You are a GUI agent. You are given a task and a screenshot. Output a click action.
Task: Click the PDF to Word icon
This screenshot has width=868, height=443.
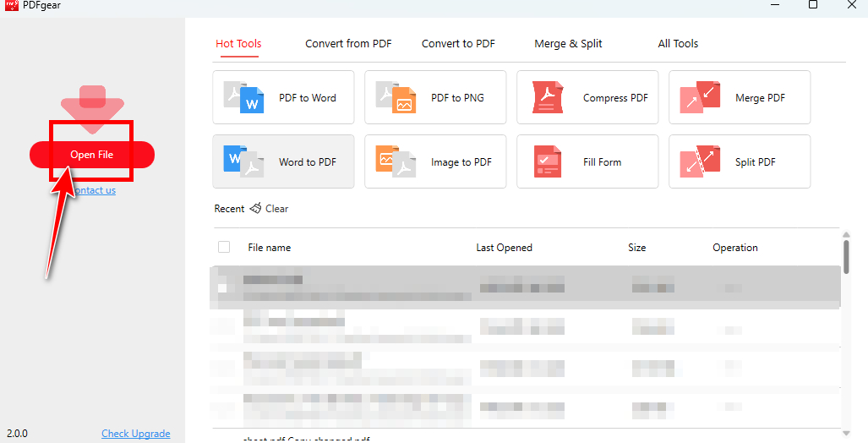pos(243,97)
